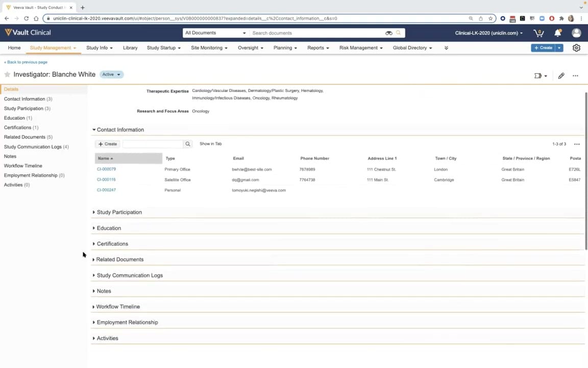Viewport: 588px width, 368px height.
Task: Click Back to previous page link
Action: click(x=26, y=62)
